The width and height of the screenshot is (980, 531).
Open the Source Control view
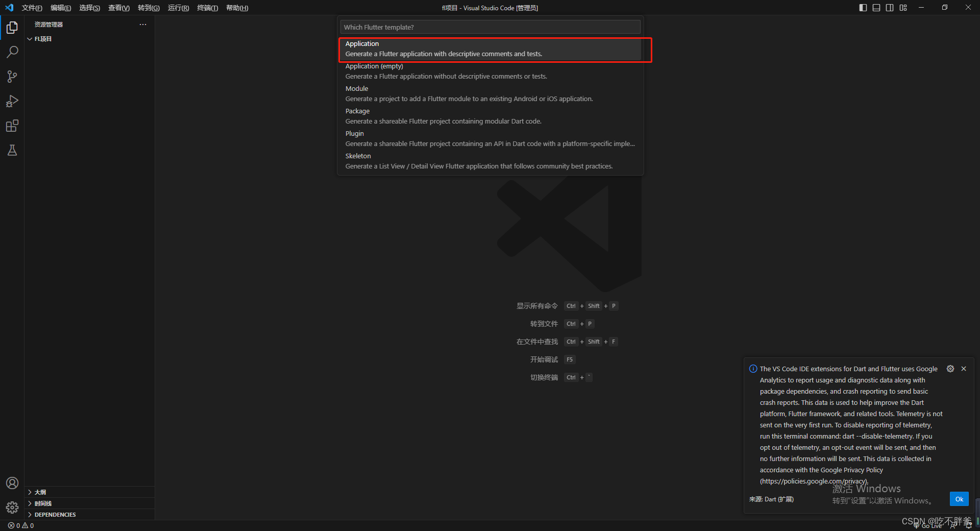click(x=12, y=77)
